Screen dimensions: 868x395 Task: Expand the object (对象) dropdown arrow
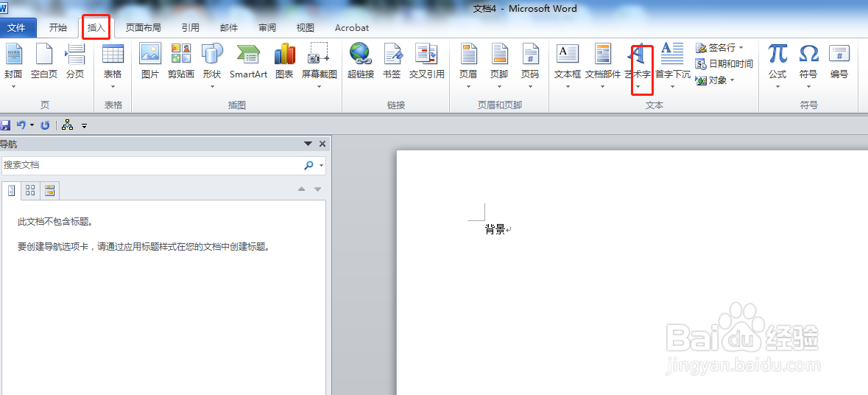pos(733,80)
